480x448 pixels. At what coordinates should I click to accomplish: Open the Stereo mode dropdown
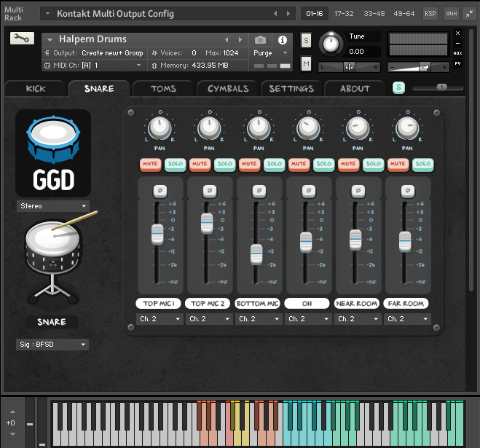click(52, 206)
